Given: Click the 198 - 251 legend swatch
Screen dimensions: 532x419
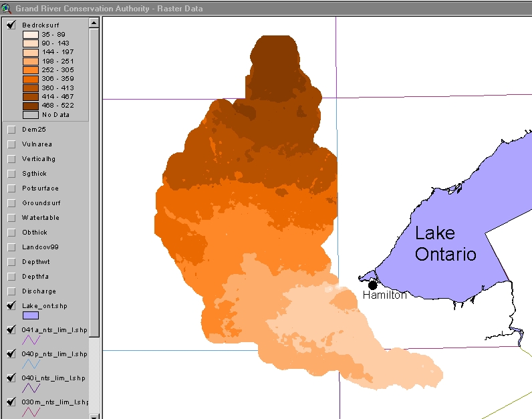Looking at the screenshot, I should click(x=31, y=61).
